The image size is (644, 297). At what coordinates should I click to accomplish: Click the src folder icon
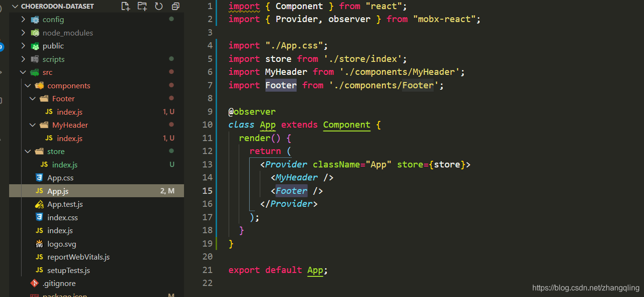[x=35, y=72]
